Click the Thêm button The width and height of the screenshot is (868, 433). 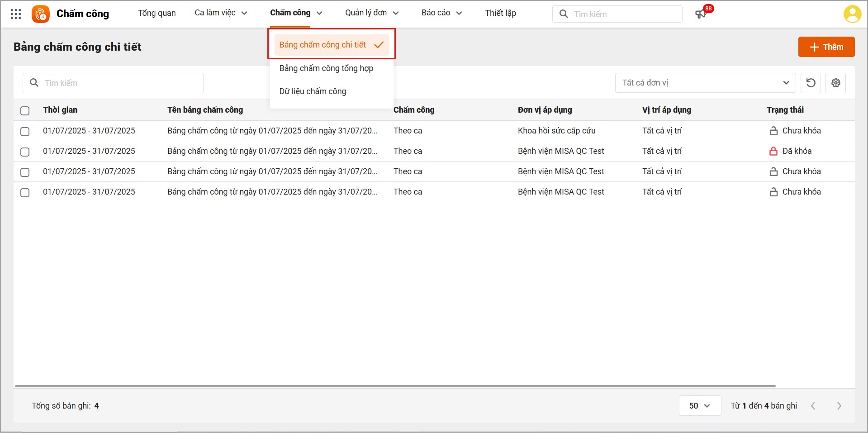click(x=826, y=47)
